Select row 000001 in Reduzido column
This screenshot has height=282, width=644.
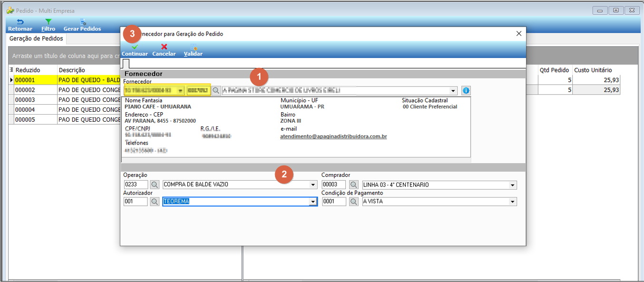[x=36, y=80]
